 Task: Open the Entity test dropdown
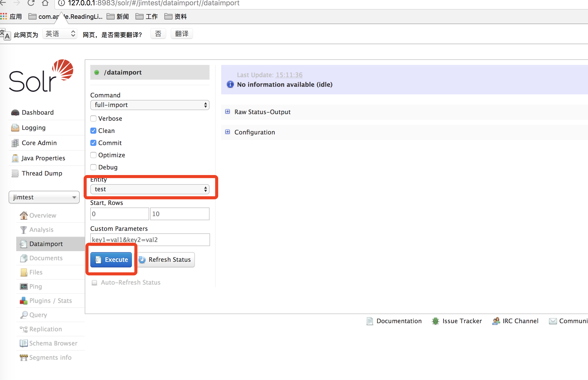150,189
